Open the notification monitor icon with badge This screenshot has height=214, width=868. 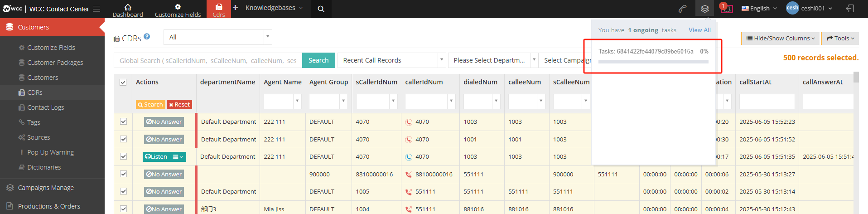click(727, 8)
